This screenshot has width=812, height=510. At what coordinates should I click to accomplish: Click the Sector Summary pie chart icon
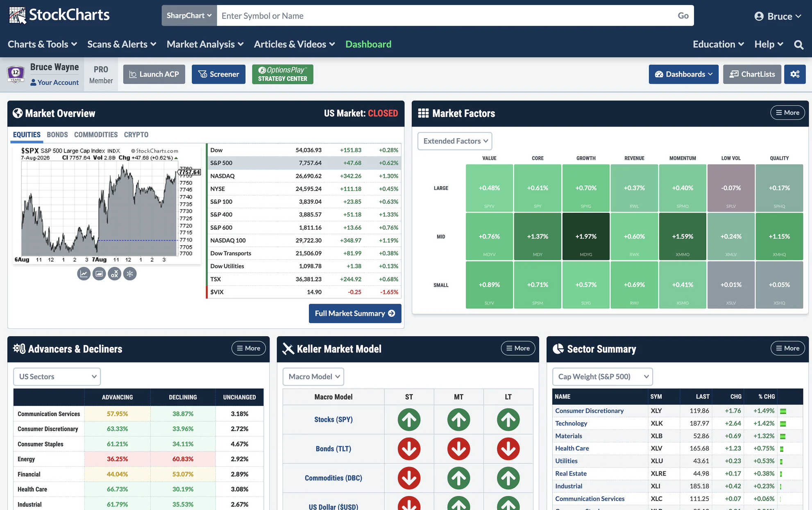558,349
